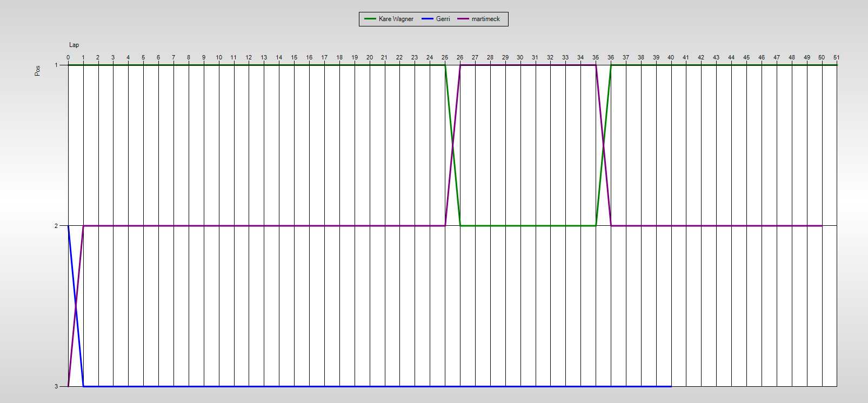This screenshot has height=403, width=868.
Task: Click the green Kare Wagner legend swatch
Action: [x=370, y=19]
